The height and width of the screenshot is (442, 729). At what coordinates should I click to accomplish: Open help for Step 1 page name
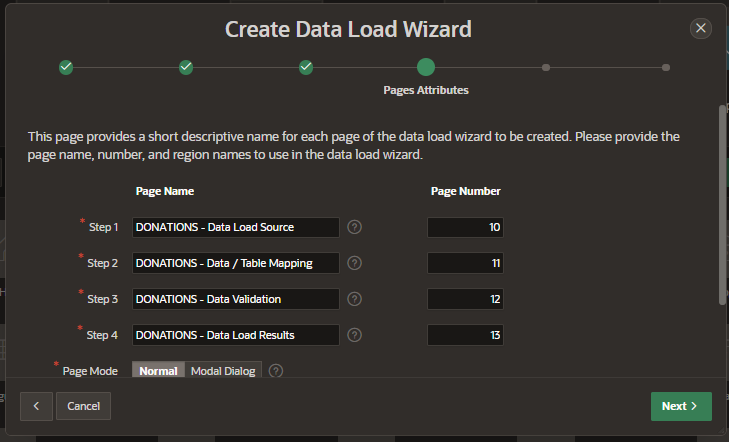[x=354, y=227]
